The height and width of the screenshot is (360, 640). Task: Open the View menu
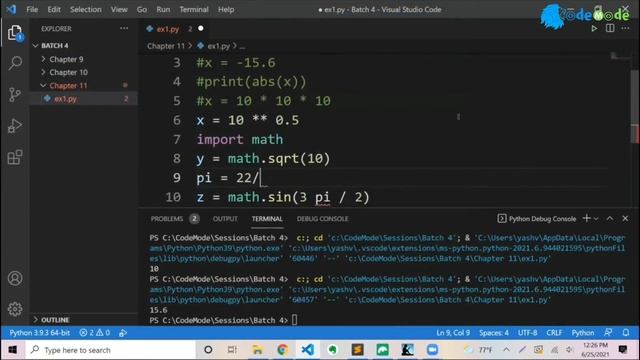coord(119,9)
